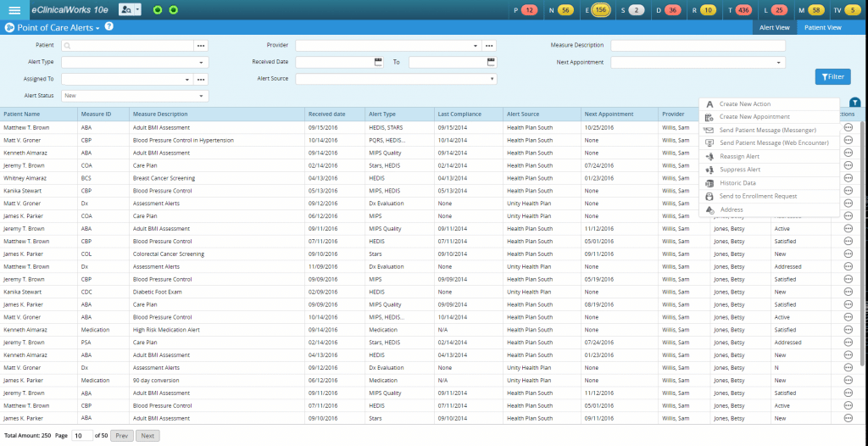Image resolution: width=868 pixels, height=446 pixels.
Task: Click the round filter icon above the table
Action: tap(854, 102)
